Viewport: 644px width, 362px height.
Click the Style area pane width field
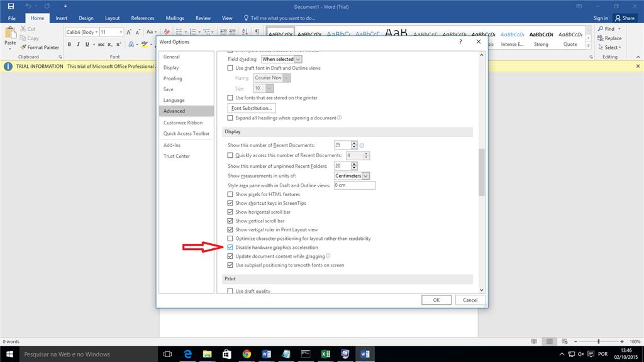355,185
